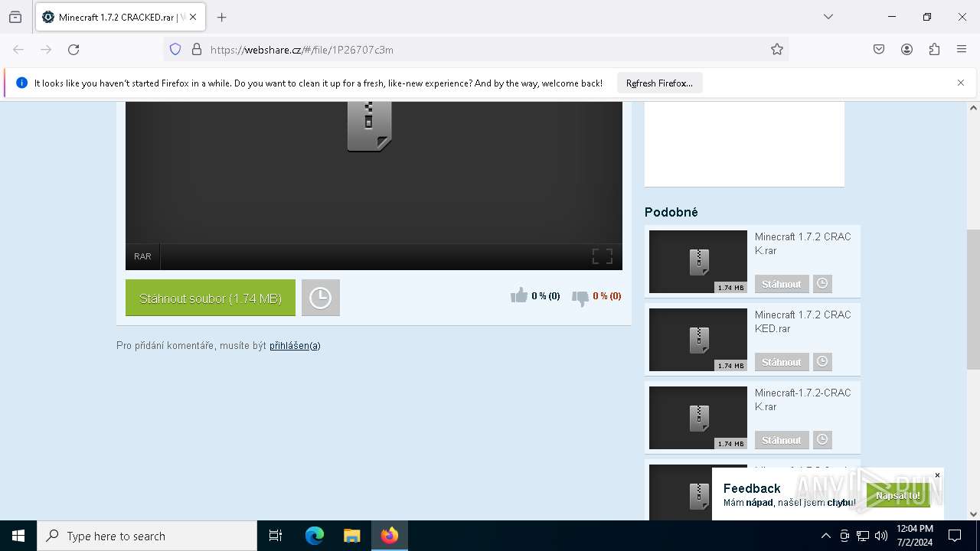Open the similar Minecraft 1.7.2 CRACKED.rar title link
The width and height of the screenshot is (980, 551).
pos(803,321)
